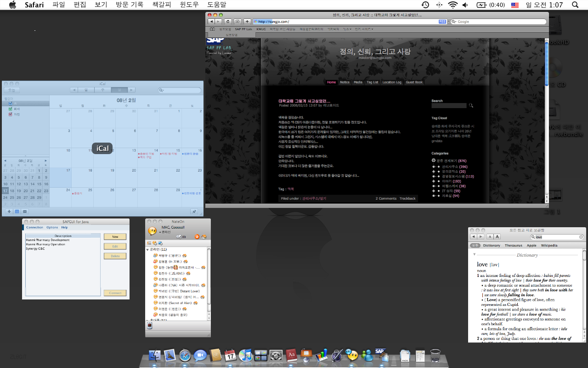588x368 pixels.
Task: Open the 파일 menu
Action: pos(59,5)
